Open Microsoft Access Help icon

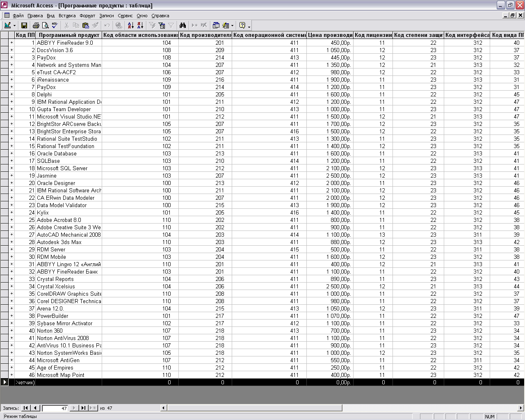242,25
